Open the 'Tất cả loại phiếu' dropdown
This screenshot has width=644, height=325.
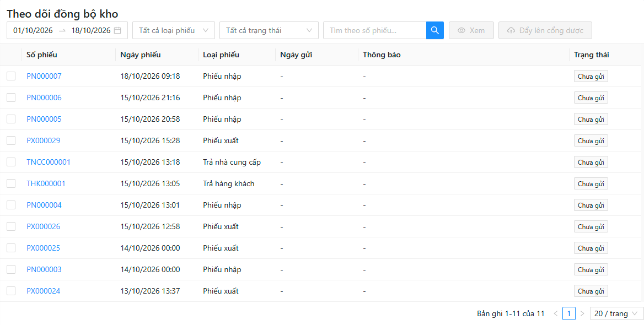point(174,30)
